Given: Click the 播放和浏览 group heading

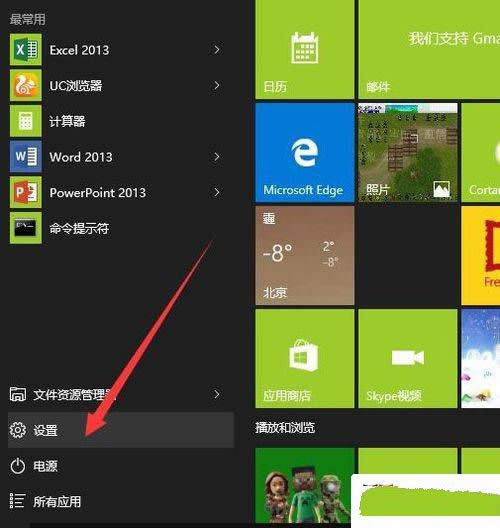Looking at the screenshot, I should point(285,428).
